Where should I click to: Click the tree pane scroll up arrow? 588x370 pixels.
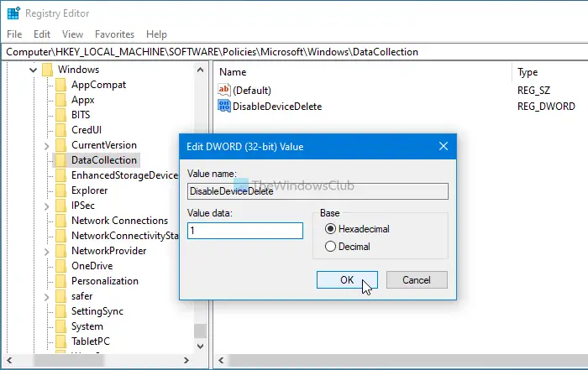tap(200, 70)
